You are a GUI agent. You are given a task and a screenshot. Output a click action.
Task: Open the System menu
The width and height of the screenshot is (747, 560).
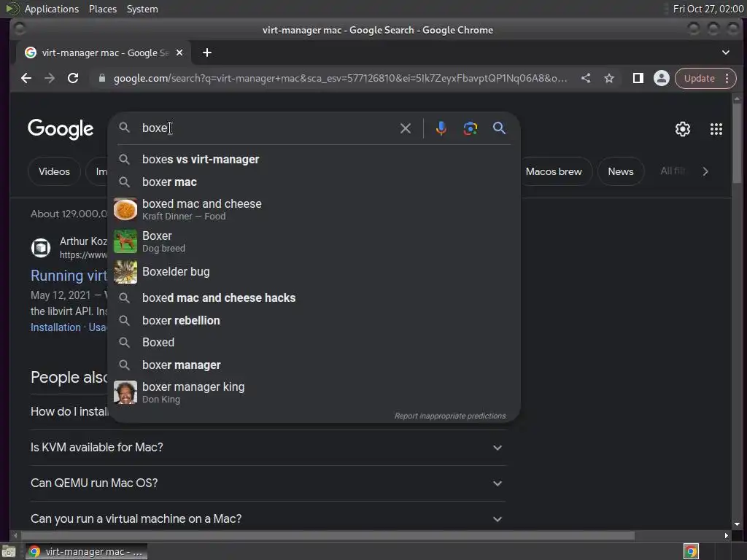pos(142,9)
